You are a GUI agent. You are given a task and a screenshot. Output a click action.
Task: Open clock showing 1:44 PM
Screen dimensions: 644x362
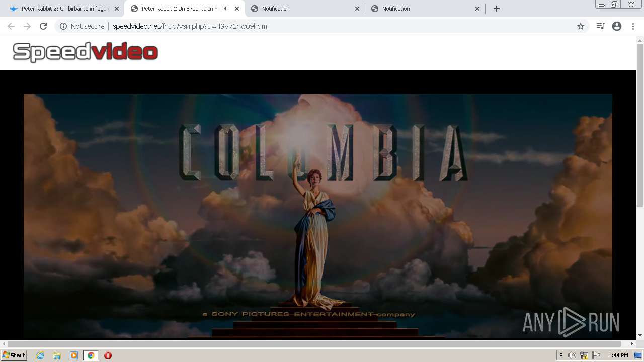coord(618,355)
